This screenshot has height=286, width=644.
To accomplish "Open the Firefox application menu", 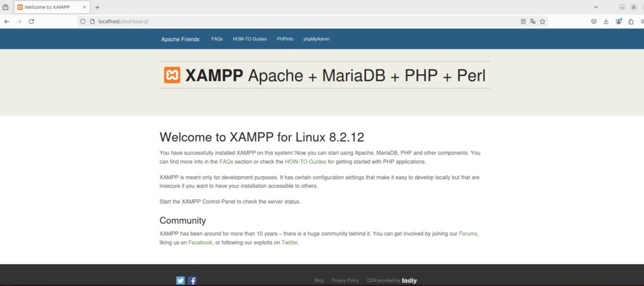I will point(642,22).
